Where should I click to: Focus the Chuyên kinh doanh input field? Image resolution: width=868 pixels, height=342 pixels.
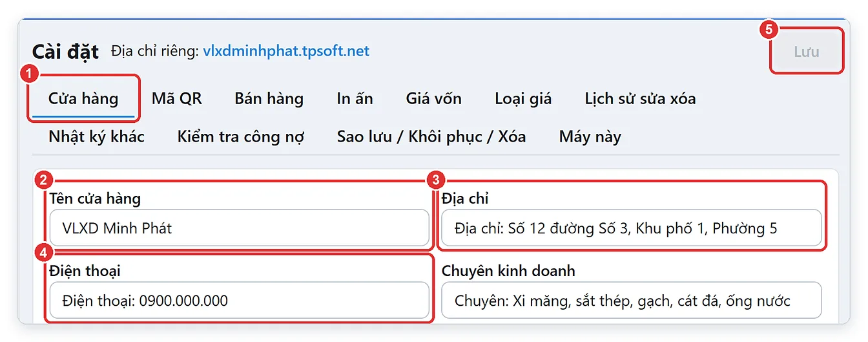tap(632, 300)
